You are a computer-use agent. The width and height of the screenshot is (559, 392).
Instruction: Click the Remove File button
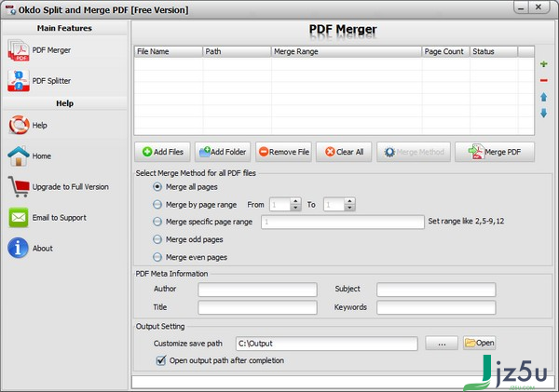[283, 152]
